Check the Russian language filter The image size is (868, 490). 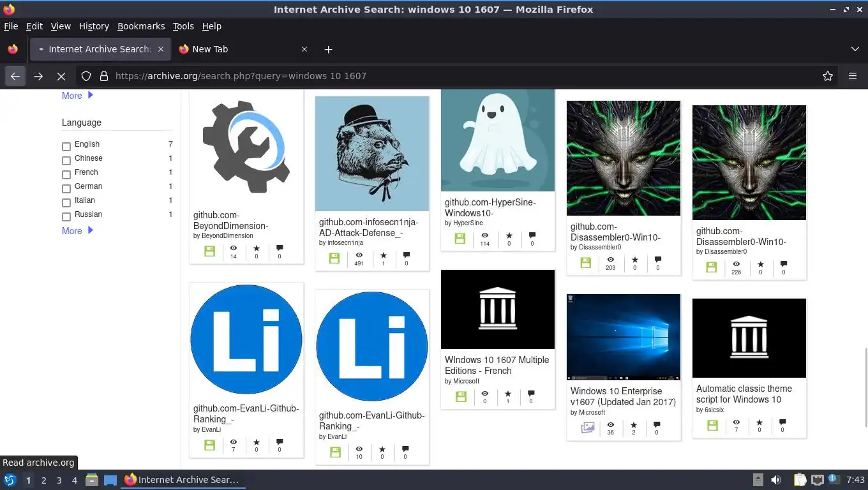coord(66,217)
